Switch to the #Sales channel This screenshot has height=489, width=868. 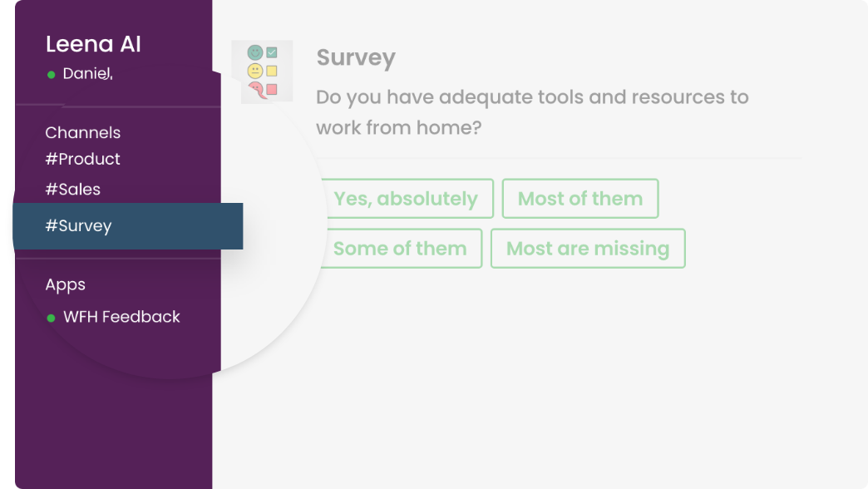[x=72, y=190]
